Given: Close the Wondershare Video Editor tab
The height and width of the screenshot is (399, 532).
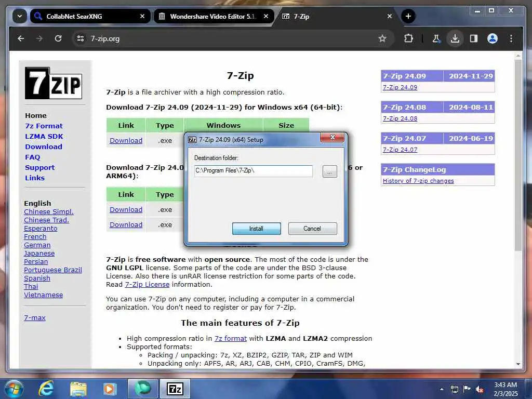Looking at the screenshot, I should pos(266,16).
